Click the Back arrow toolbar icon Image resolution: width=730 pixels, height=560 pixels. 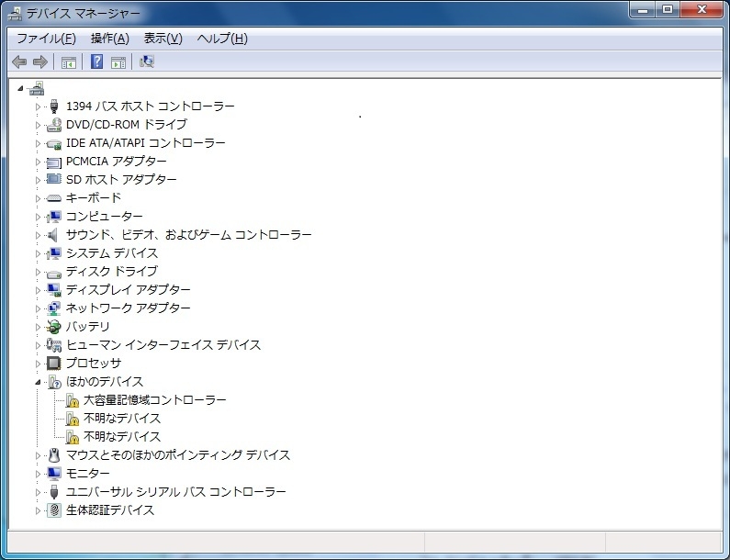(x=19, y=62)
